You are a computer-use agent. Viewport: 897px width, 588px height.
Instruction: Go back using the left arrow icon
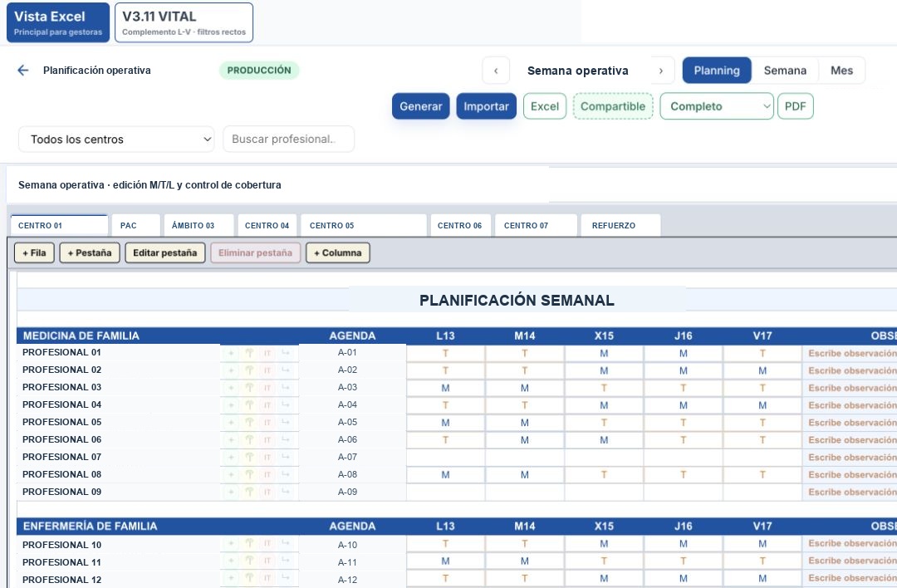coord(23,71)
